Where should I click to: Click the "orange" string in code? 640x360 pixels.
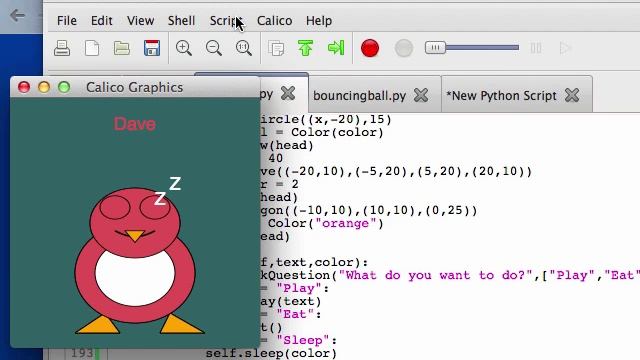[346, 224]
